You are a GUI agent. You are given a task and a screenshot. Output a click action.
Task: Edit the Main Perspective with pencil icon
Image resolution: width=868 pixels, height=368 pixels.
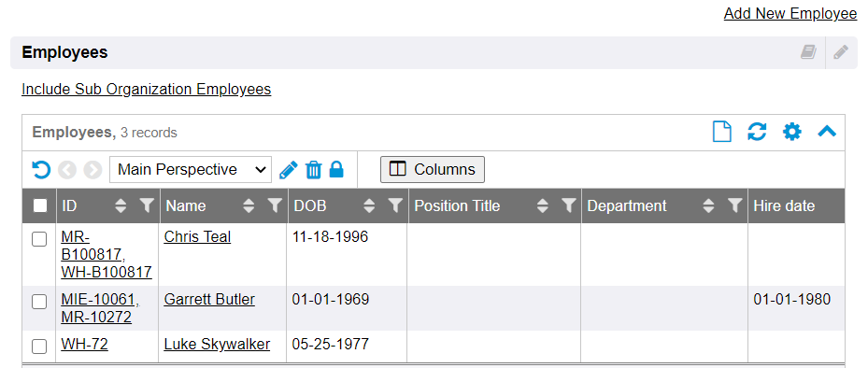point(289,169)
